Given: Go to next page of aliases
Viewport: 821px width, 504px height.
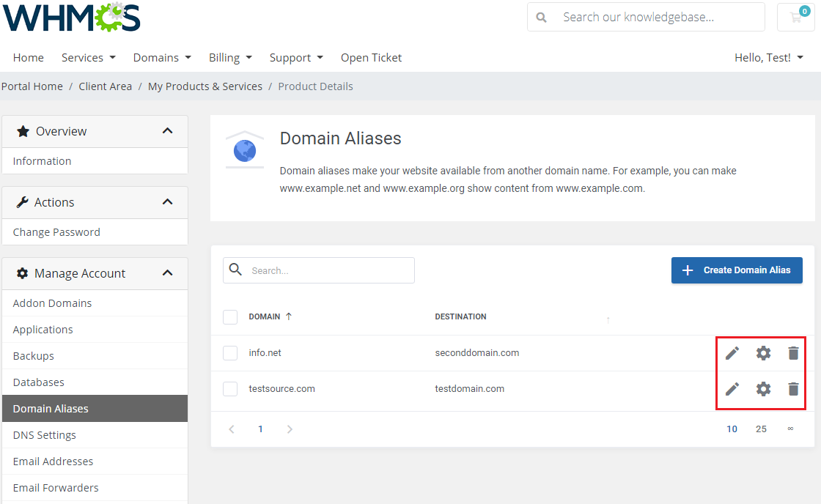Looking at the screenshot, I should [290, 429].
